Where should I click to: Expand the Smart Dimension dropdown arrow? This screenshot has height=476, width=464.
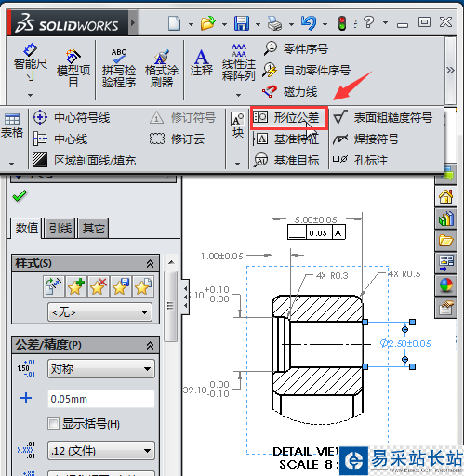tap(30, 95)
